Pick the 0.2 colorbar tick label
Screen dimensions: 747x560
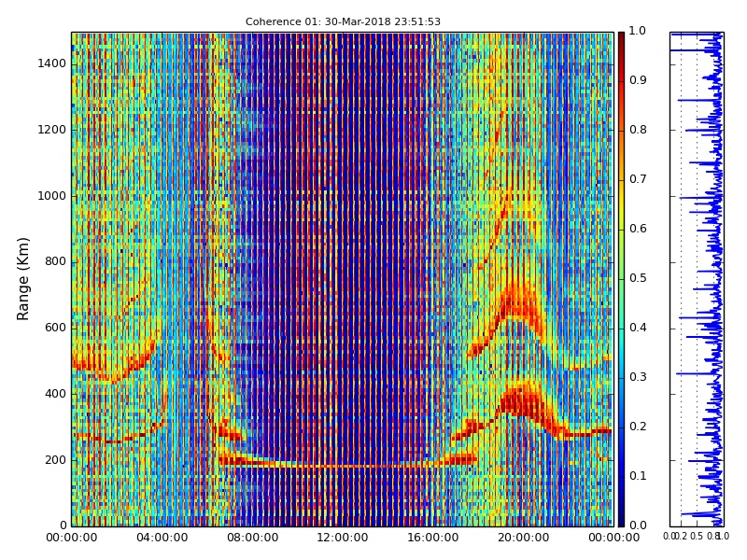point(638,427)
